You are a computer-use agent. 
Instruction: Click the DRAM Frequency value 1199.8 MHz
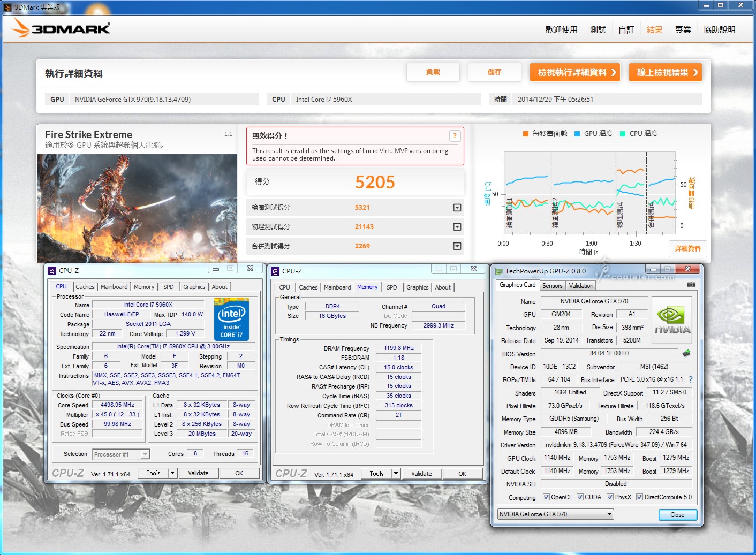pos(399,348)
